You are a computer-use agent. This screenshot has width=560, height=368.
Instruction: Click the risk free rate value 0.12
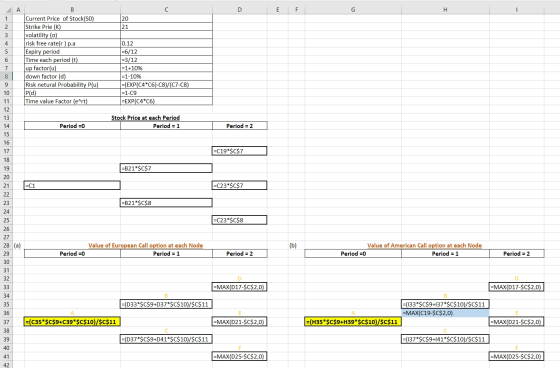tap(166, 43)
